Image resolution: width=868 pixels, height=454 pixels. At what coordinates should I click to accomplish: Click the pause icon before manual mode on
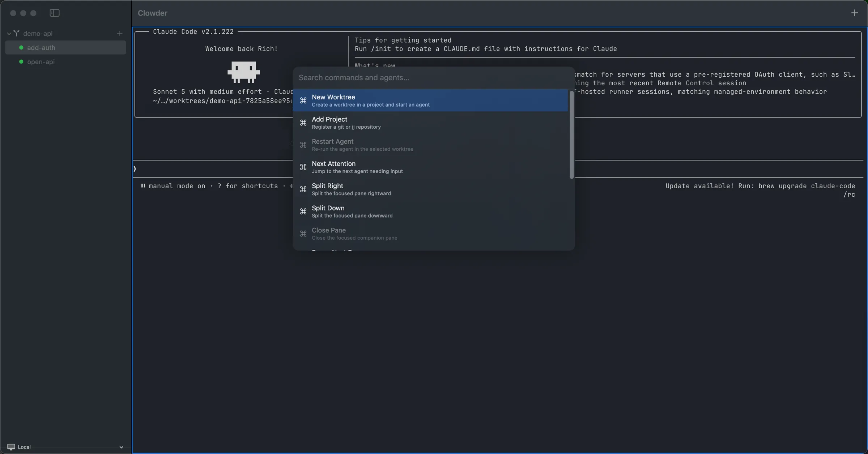[143, 186]
